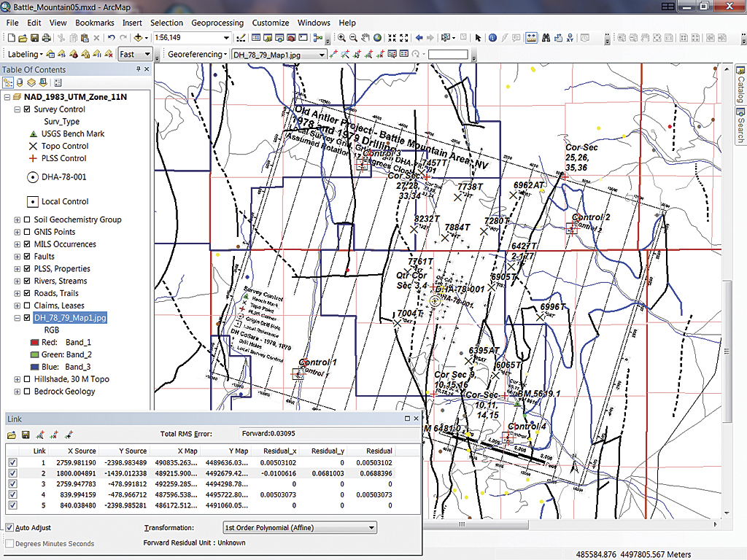This screenshot has width=747, height=560.
Task: Select the Zoom In tool
Action: (341, 38)
